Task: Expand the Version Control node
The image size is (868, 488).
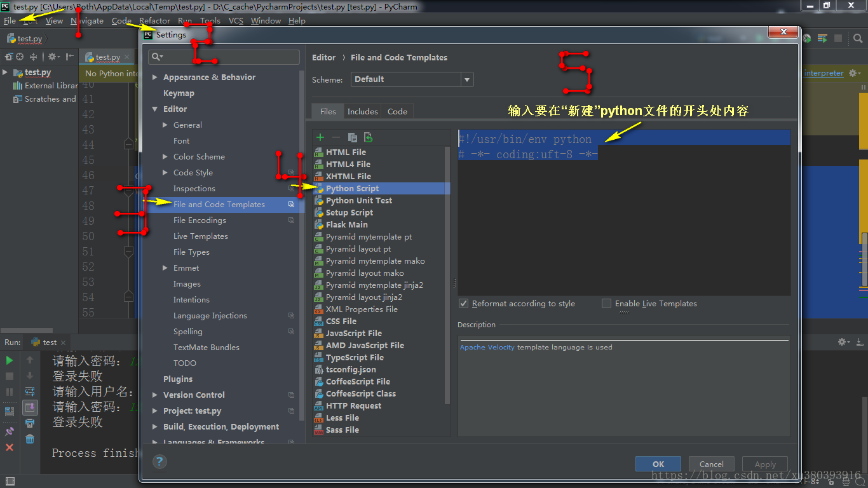Action: (155, 395)
